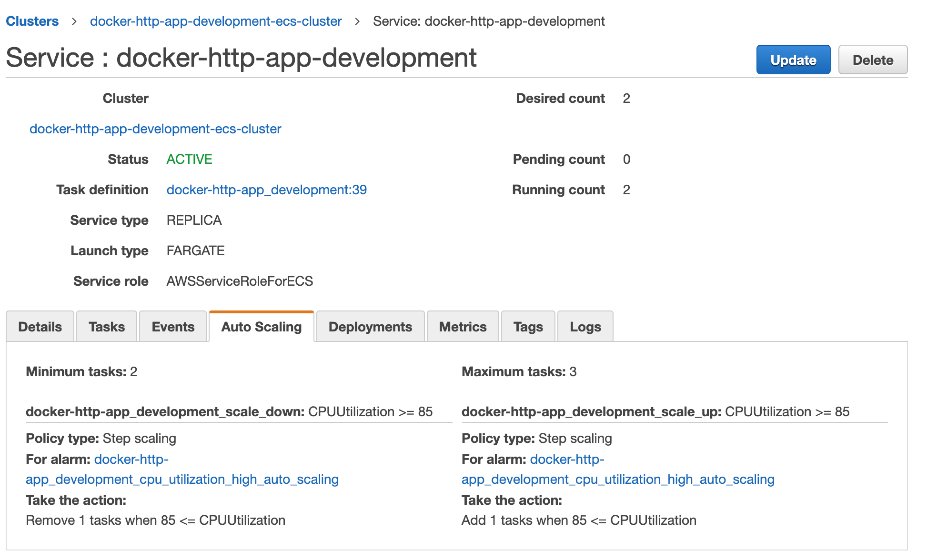The width and height of the screenshot is (927, 560).
Task: Click the Delete service button
Action: tap(872, 60)
